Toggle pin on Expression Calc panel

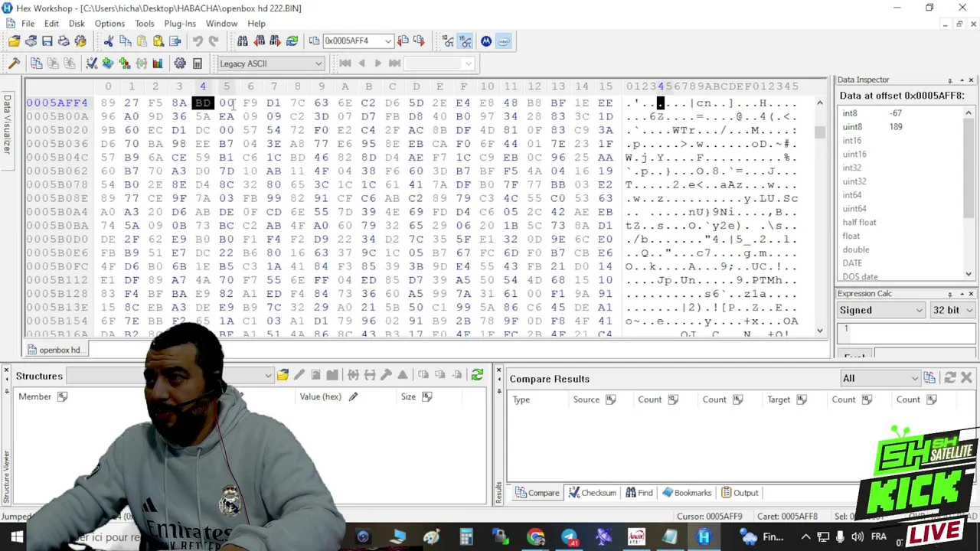click(x=950, y=294)
